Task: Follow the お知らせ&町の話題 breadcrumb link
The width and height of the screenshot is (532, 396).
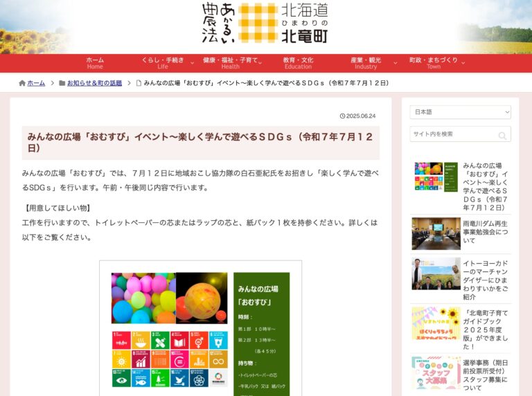Action: click(94, 83)
